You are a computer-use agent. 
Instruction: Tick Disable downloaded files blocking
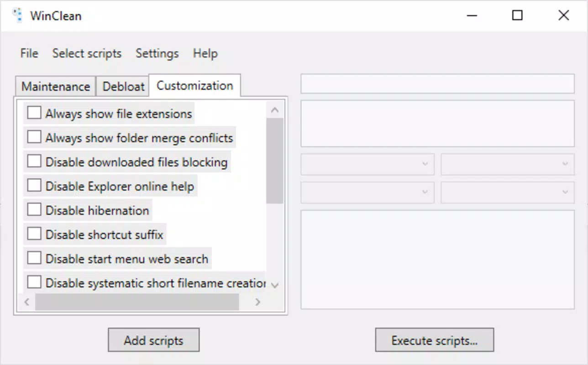click(34, 161)
